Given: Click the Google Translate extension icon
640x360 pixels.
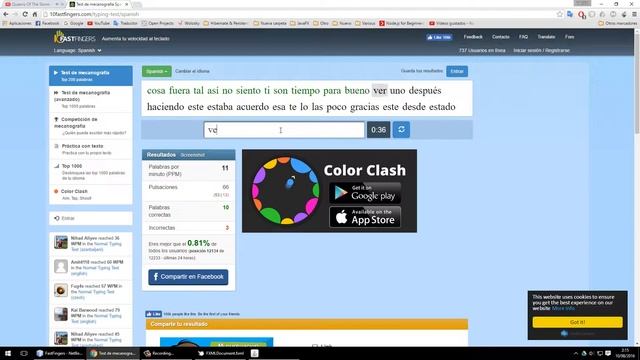Looking at the screenshot, I should pos(570,14).
